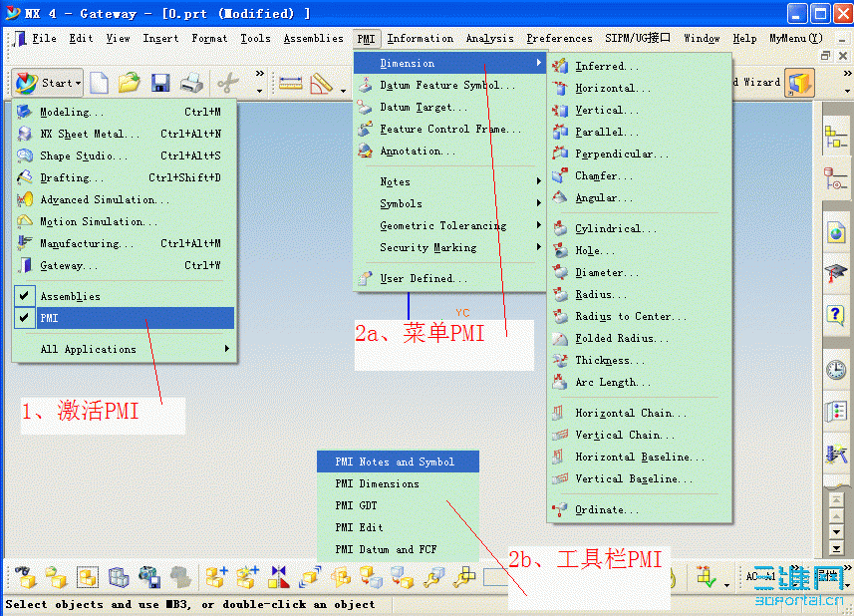Click the Hole dimension icon
The image size is (854, 616).
560,250
